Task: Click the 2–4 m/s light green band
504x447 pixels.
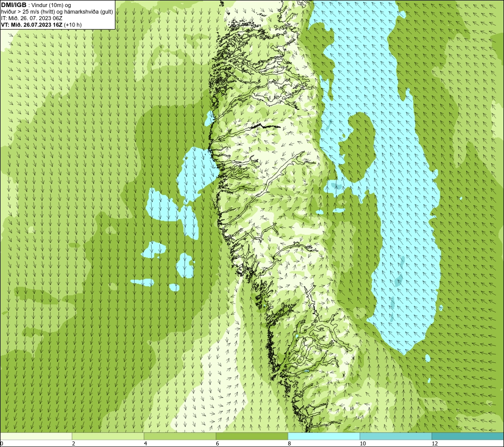Action: pyautogui.click(x=108, y=436)
